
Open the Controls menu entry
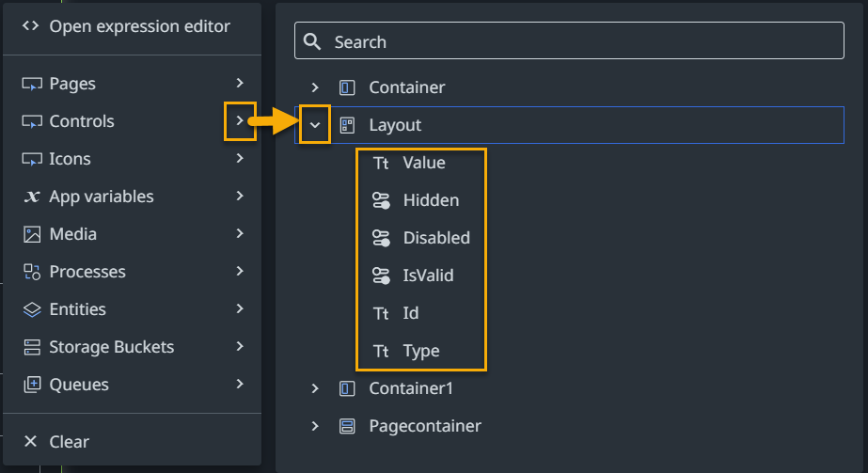132,121
